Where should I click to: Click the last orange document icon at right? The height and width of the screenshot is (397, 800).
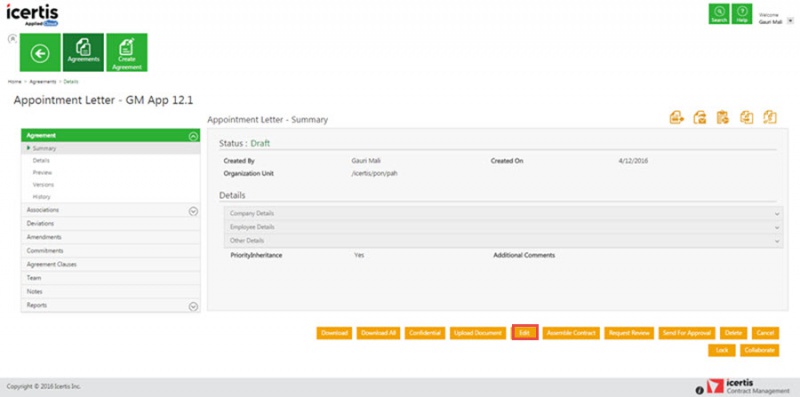[x=770, y=117]
